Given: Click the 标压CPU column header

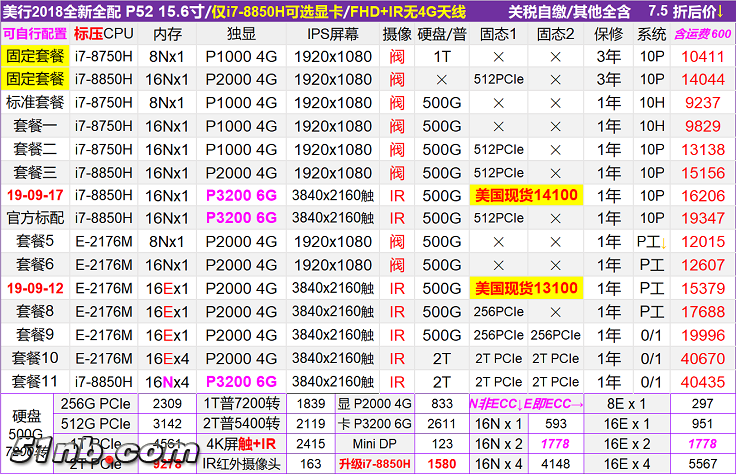Looking at the screenshot, I should click(x=104, y=34).
